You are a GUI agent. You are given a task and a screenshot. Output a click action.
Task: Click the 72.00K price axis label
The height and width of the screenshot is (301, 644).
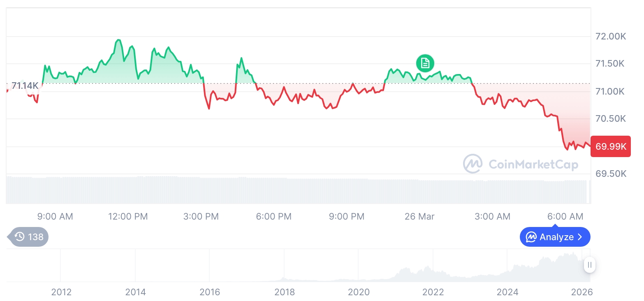pos(611,36)
